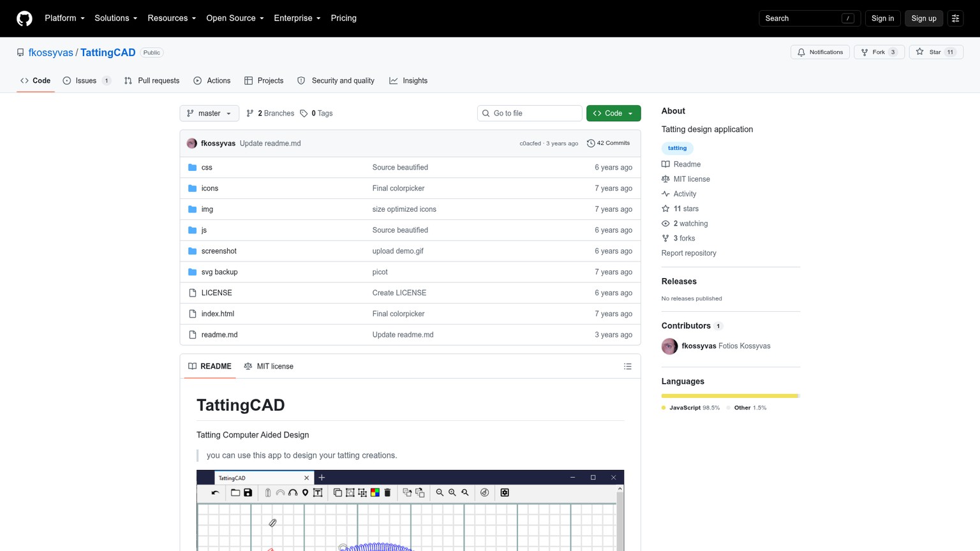This screenshot has width=980, height=551.
Task: Open the TattingCAD demo screenshot image
Action: [410, 510]
